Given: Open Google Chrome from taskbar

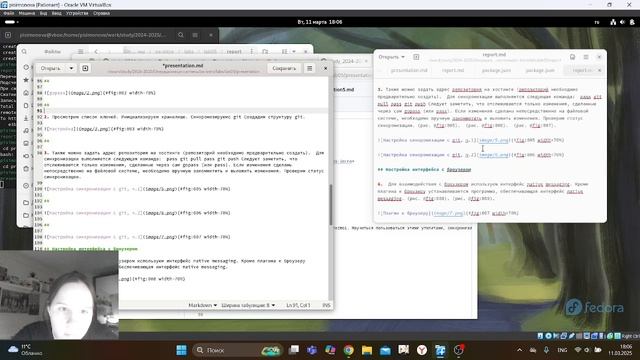Looking at the screenshot, I should (x=349, y=350).
